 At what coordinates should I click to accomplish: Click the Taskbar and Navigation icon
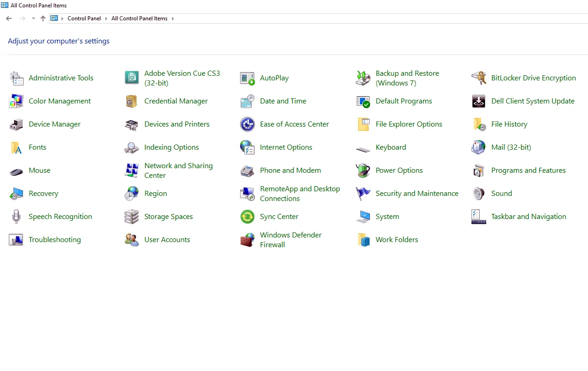click(x=479, y=217)
